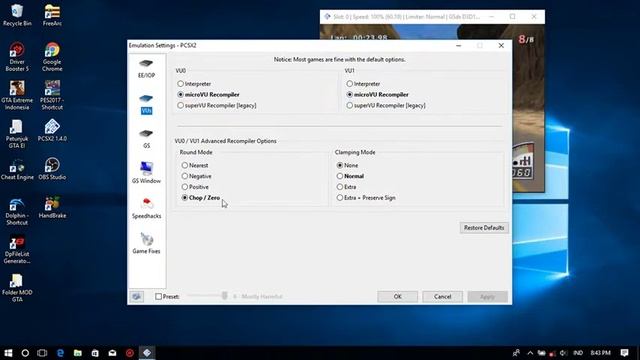The height and width of the screenshot is (360, 640).
Task: Enable the Preset checkbox
Action: [x=158, y=296]
